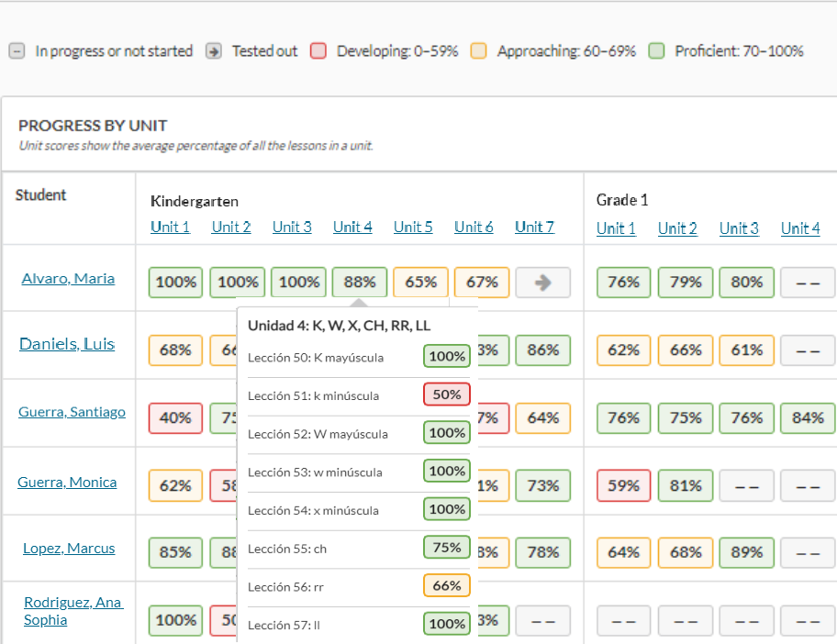Open the Kindergarten Unit 1 report
Viewport: 837px width, 644px height.
[170, 227]
